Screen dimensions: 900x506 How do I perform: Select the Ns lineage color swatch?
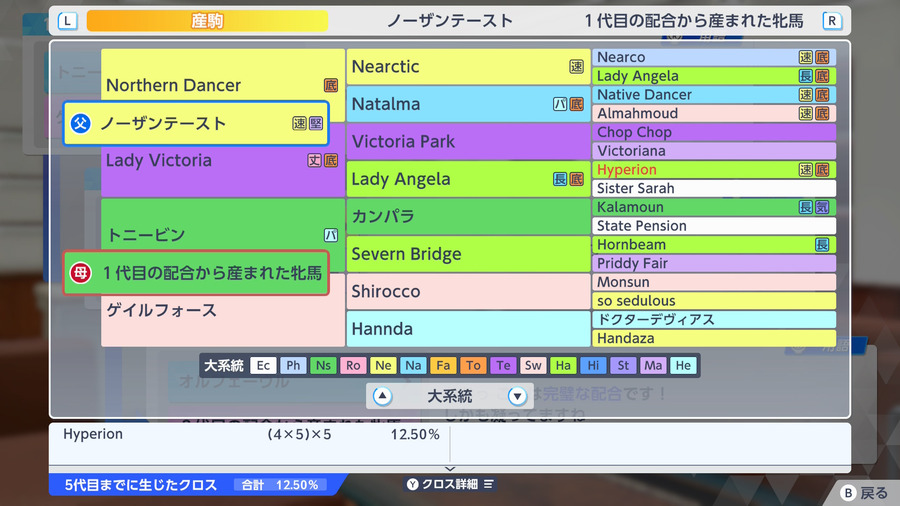(x=323, y=365)
